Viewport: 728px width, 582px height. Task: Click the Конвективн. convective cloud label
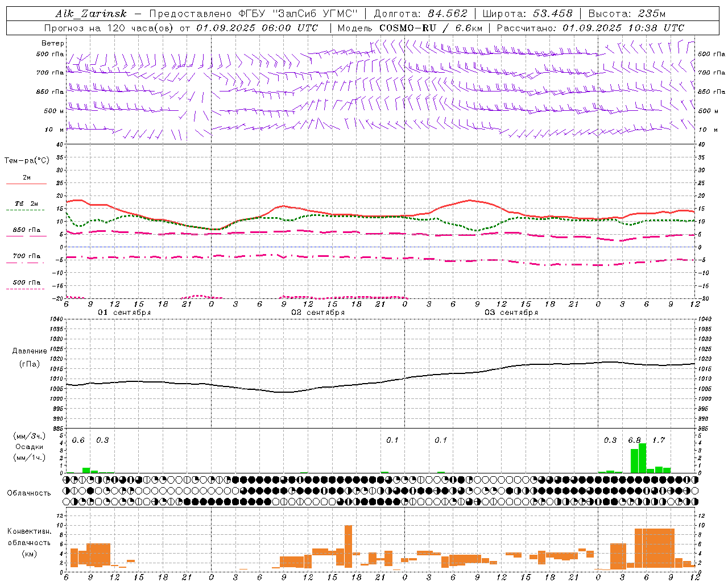point(29,531)
